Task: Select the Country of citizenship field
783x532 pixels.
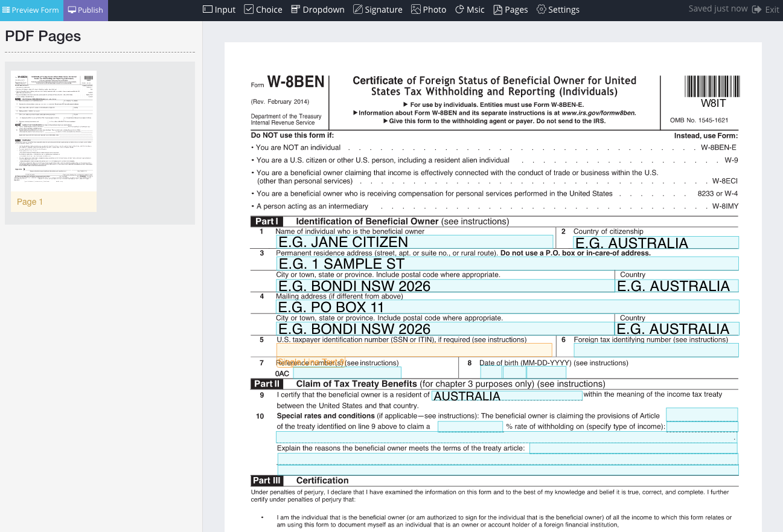Action: [x=656, y=243]
